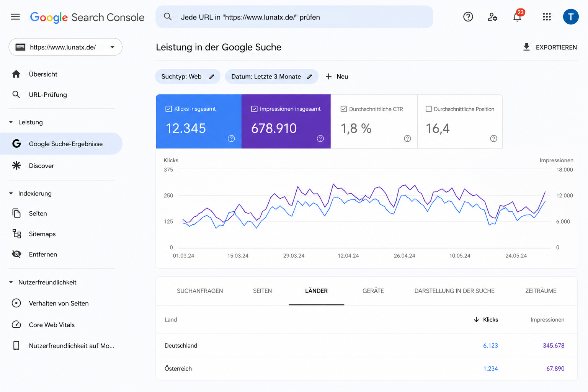Open the Sitemaps sidebar icon
The image size is (588, 392).
click(x=16, y=234)
